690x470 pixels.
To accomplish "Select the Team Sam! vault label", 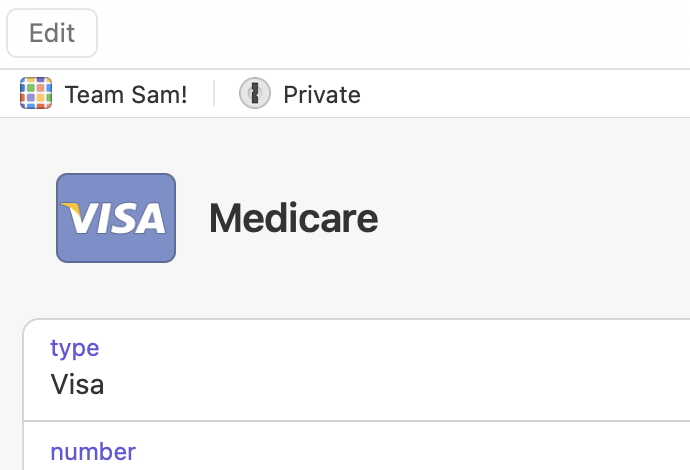I will point(126,95).
